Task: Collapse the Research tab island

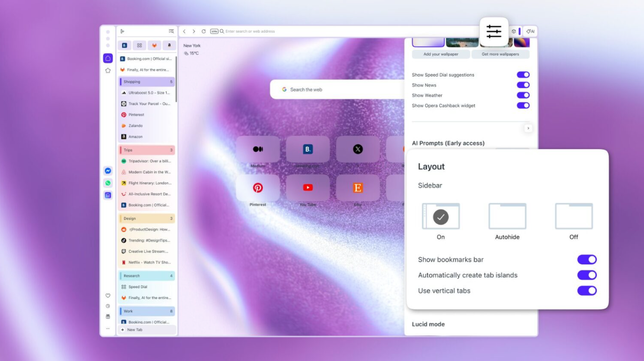Action: [147, 275]
